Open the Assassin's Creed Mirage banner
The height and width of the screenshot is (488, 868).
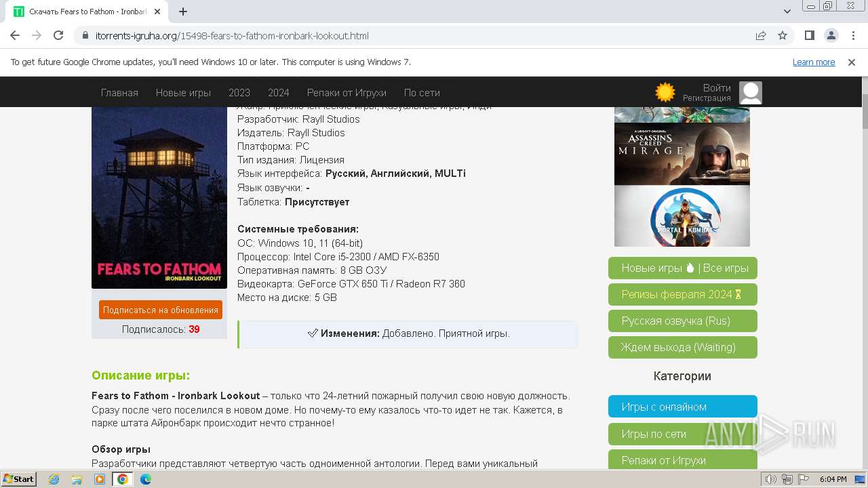tap(682, 154)
